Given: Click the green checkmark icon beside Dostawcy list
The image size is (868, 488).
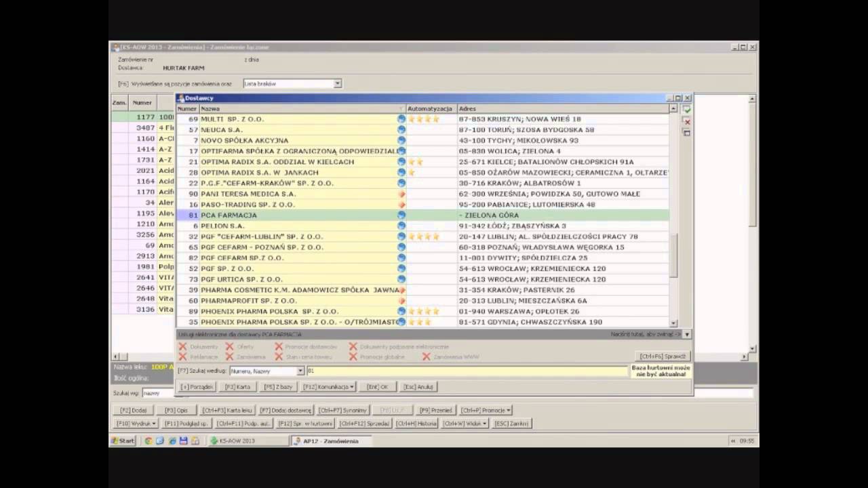Looking at the screenshot, I should (686, 110).
